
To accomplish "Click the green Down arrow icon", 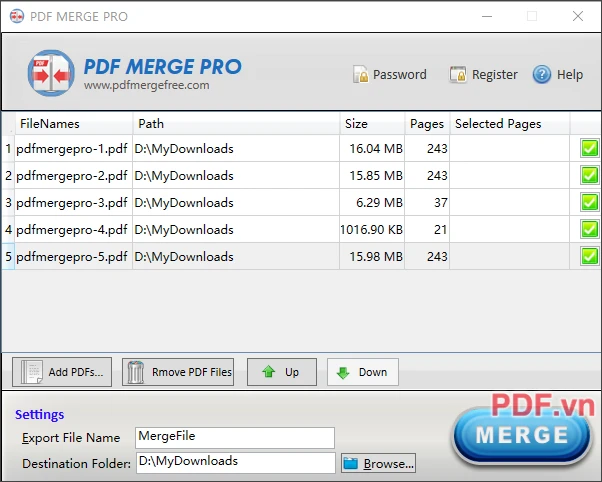I will (342, 372).
